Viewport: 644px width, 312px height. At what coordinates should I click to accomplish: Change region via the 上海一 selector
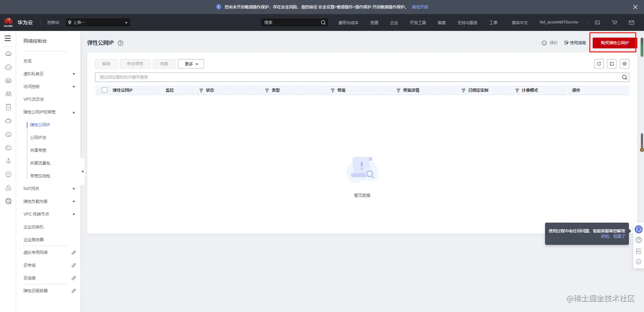pyautogui.click(x=97, y=22)
